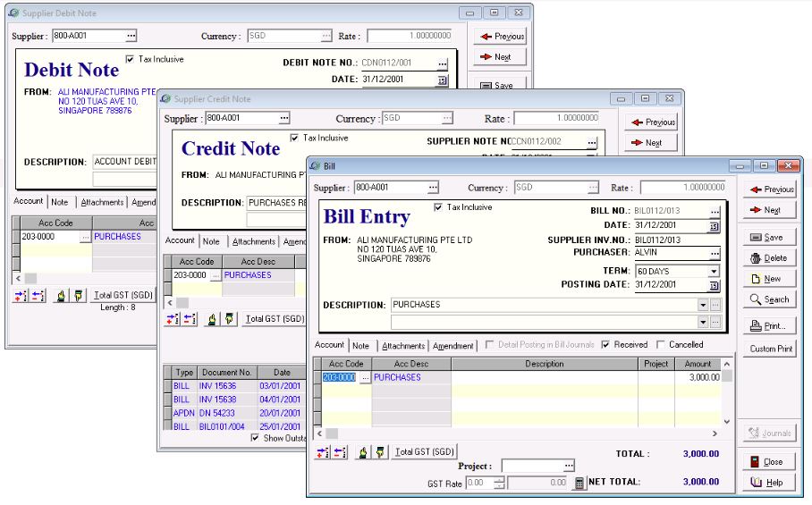Toggle Tax Inclusive in the Credit Note window
Screen dimensions: 812x505
tap(294, 139)
